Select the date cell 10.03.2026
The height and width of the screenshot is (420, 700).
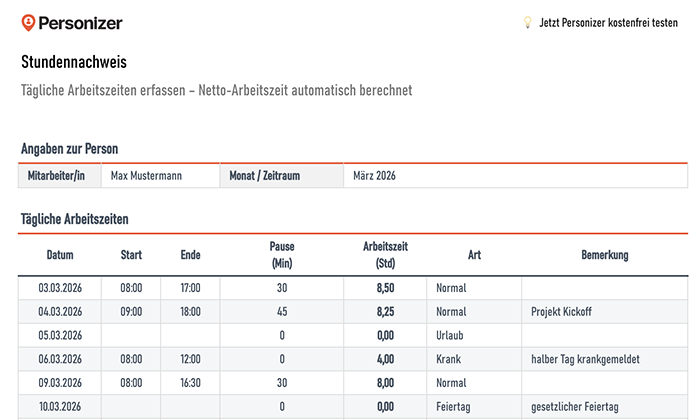coord(60,406)
